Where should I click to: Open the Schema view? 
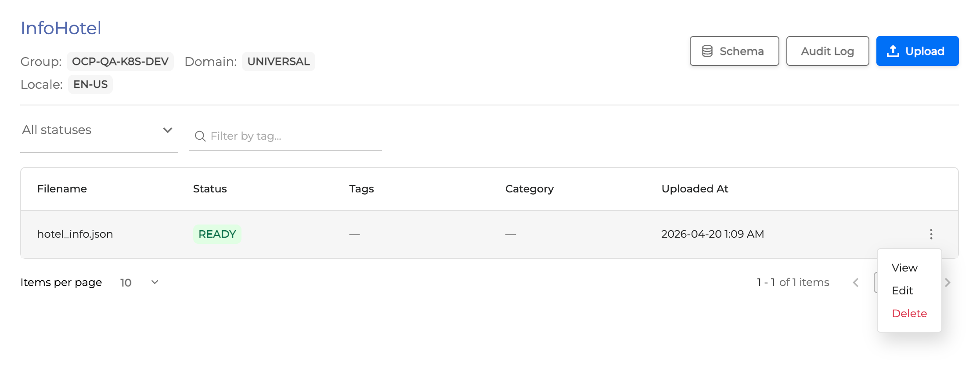click(x=734, y=51)
